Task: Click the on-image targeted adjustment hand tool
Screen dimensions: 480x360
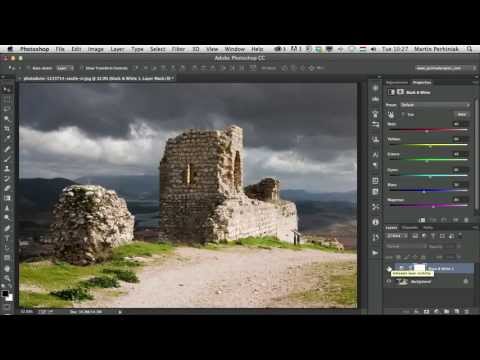Action: tap(391, 115)
